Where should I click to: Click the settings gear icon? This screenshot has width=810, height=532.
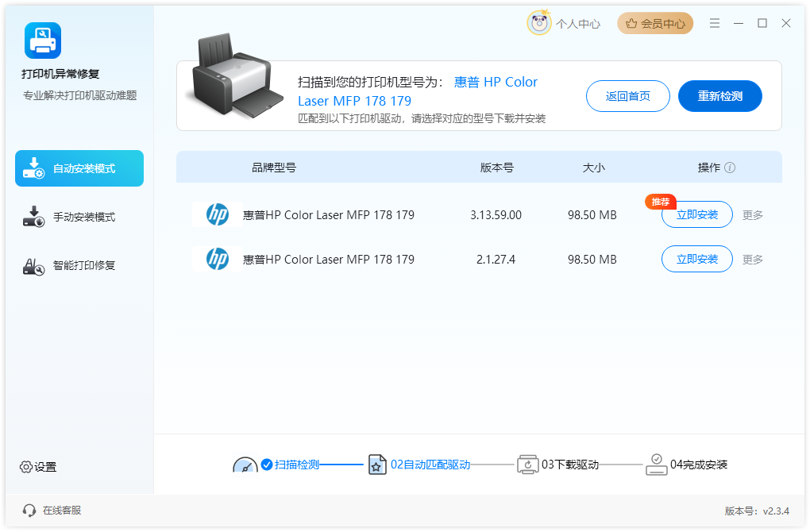click(26, 467)
